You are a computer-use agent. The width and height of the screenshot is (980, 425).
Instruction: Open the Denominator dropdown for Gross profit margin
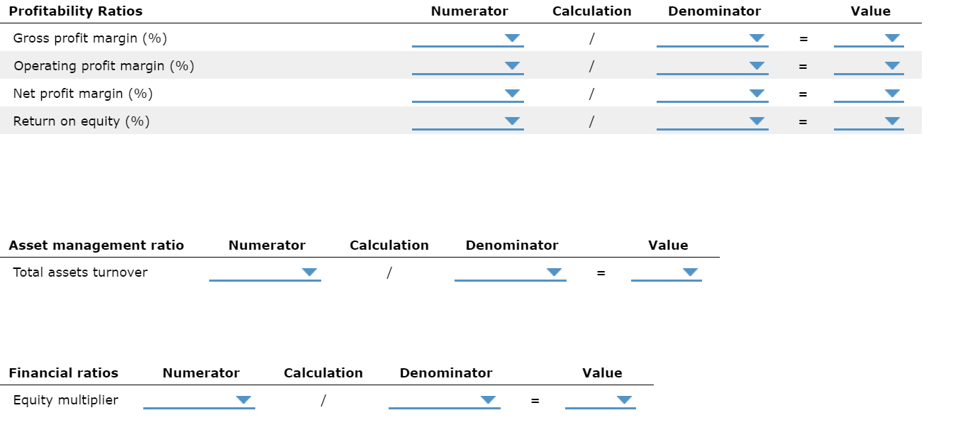point(757,38)
